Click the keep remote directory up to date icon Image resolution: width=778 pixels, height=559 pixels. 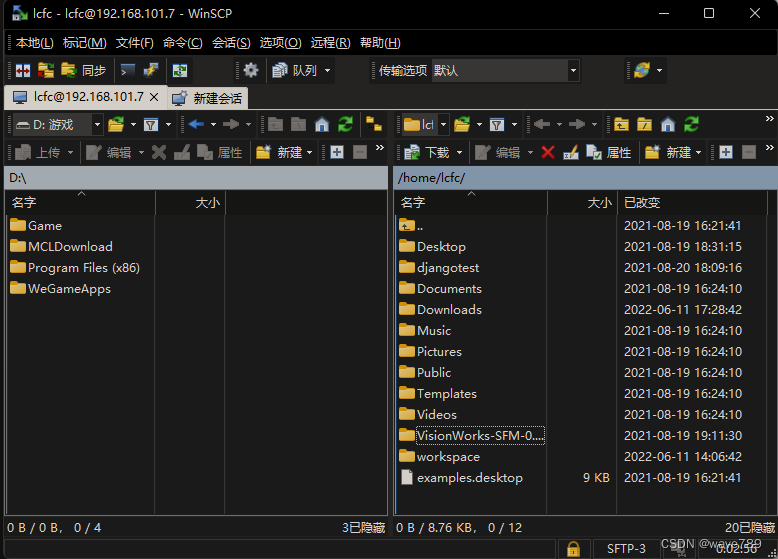(x=180, y=70)
